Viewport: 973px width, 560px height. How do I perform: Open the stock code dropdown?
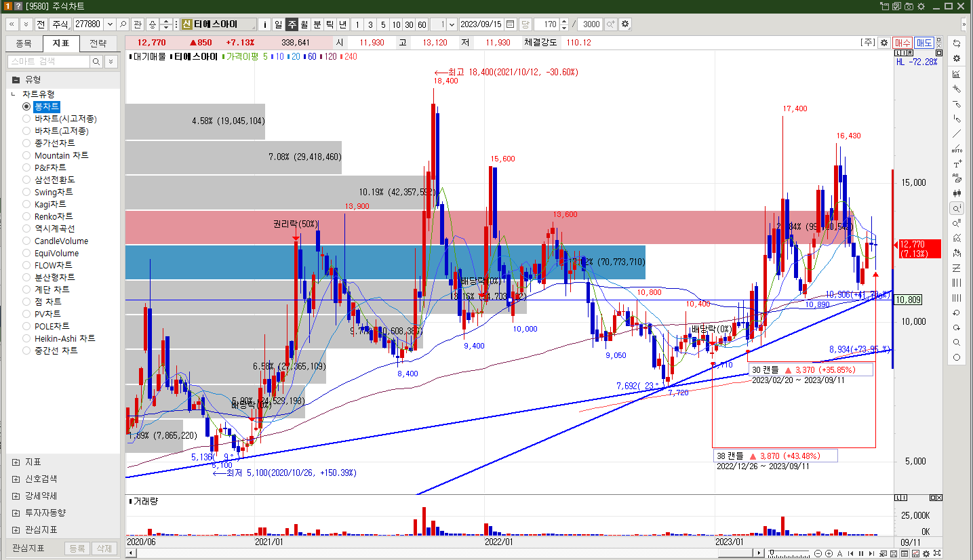pos(111,24)
